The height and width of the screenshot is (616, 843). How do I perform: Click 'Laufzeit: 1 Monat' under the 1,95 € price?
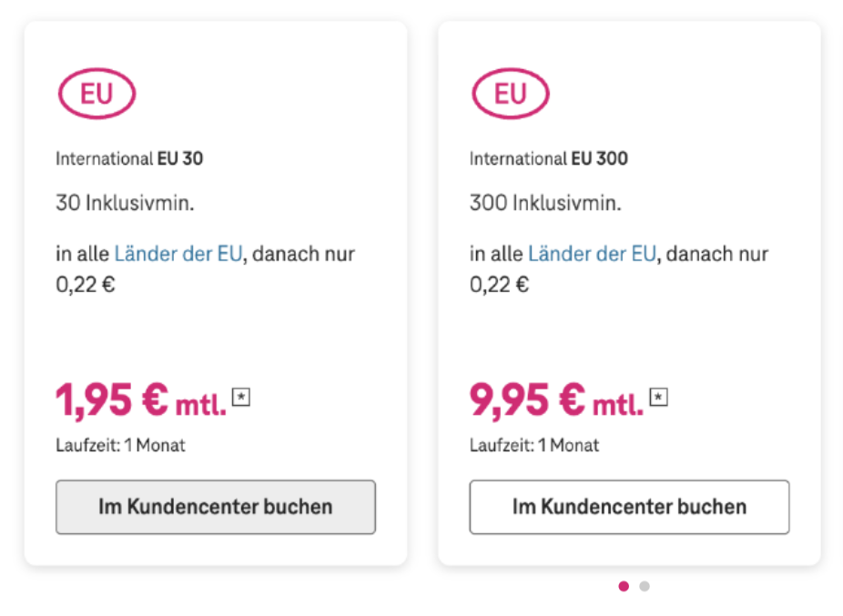120,446
